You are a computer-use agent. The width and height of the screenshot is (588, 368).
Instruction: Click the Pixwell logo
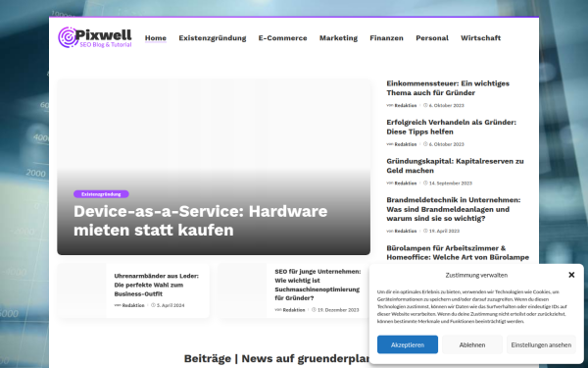94,37
